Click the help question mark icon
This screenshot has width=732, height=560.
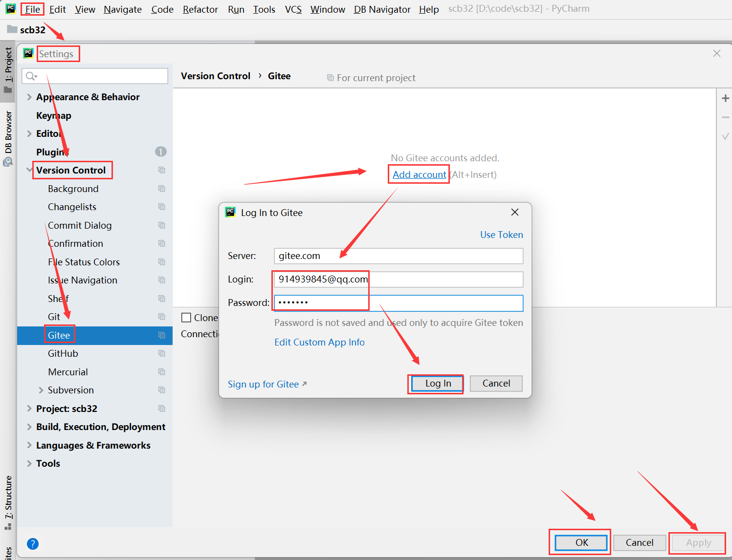(33, 543)
